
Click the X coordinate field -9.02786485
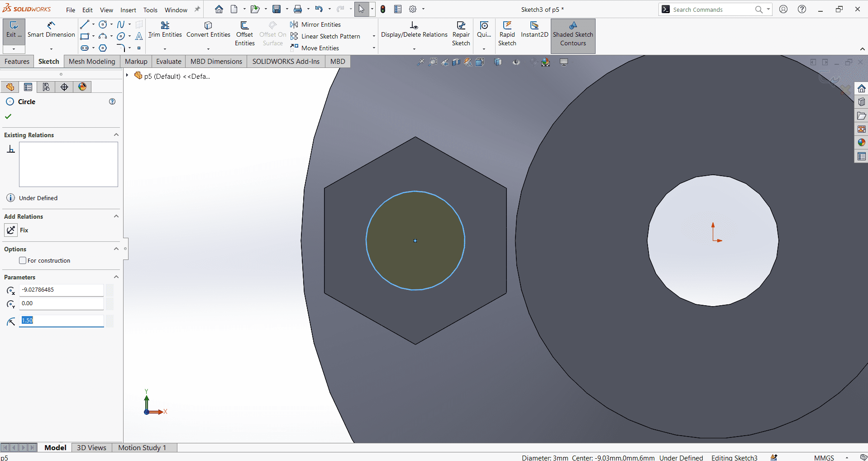pyautogui.click(x=62, y=290)
